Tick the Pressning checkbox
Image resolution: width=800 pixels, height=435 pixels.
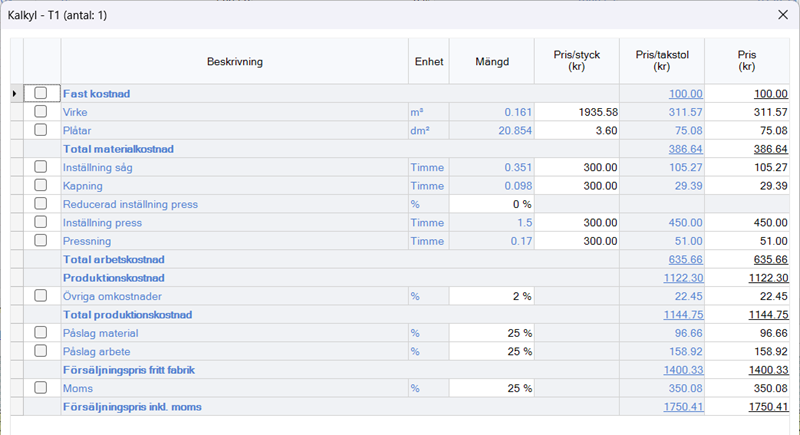[41, 241]
